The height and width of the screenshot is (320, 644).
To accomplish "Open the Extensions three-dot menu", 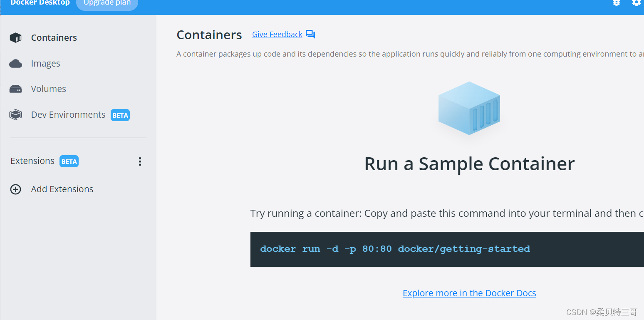I will 140,161.
